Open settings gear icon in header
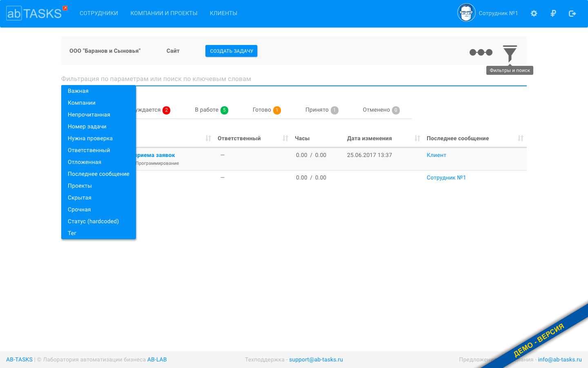This screenshot has width=588, height=368. [534, 13]
